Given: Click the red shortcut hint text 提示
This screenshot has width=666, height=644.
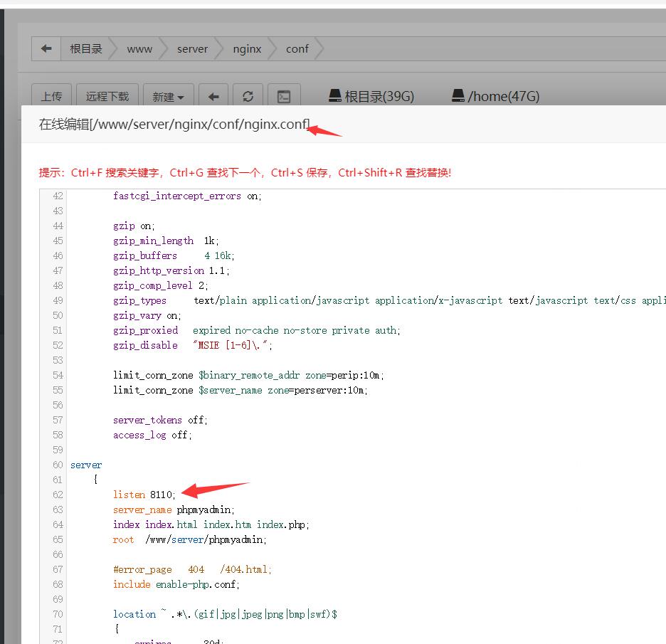Looking at the screenshot, I should tap(245, 172).
